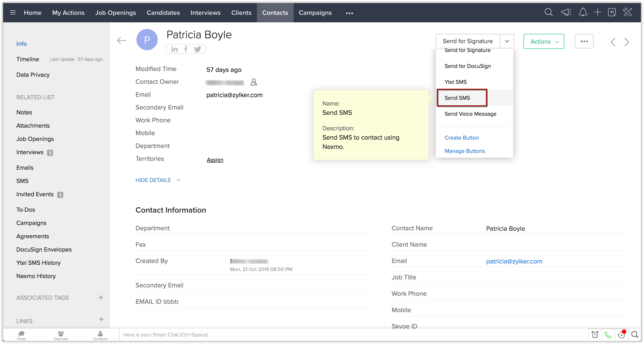644x344 pixels.
Task: Open the notifications bell
Action: tap(583, 12)
